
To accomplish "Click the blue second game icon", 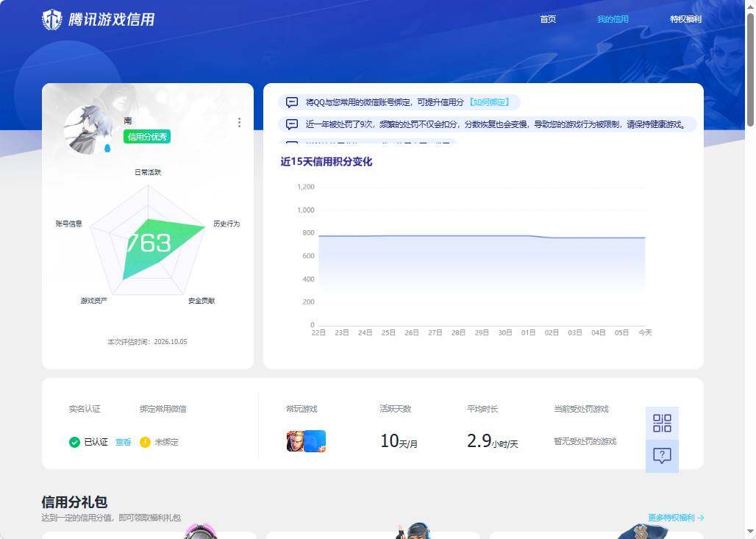I will 315,441.
